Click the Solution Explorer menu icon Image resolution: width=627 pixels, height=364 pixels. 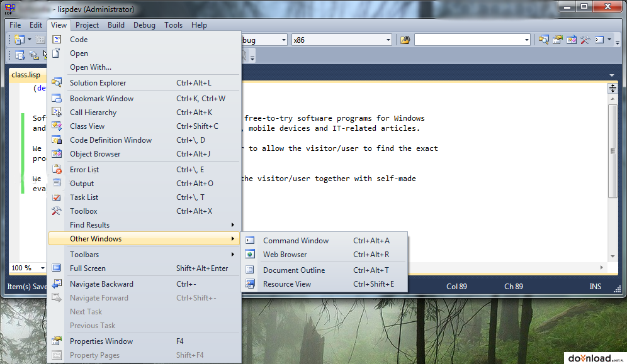click(x=57, y=82)
